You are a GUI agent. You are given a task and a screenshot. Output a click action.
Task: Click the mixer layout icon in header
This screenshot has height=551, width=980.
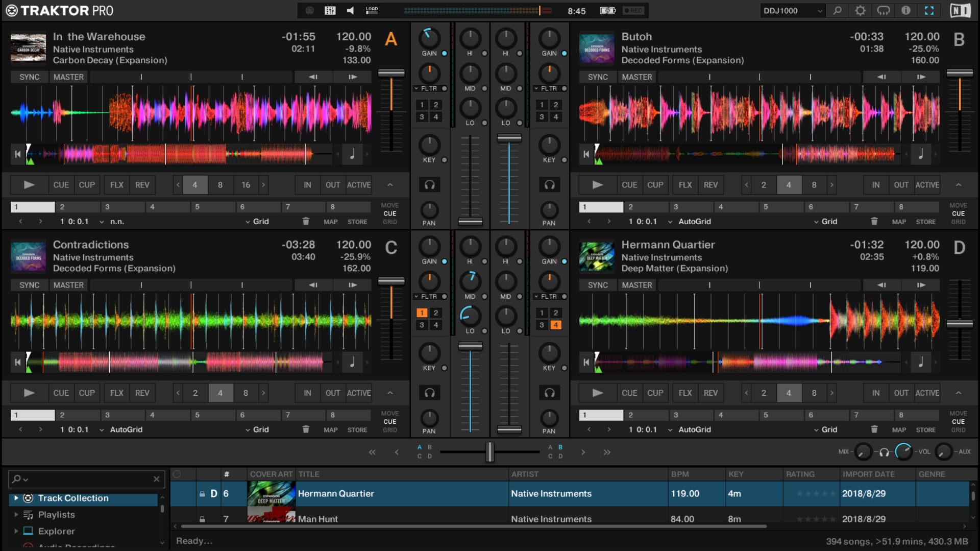330,11
